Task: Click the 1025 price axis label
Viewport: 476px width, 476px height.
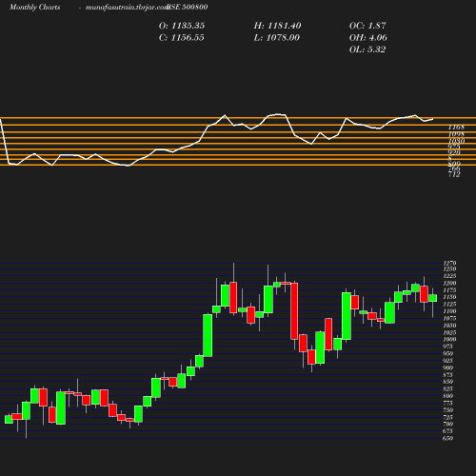Action: coord(449,332)
